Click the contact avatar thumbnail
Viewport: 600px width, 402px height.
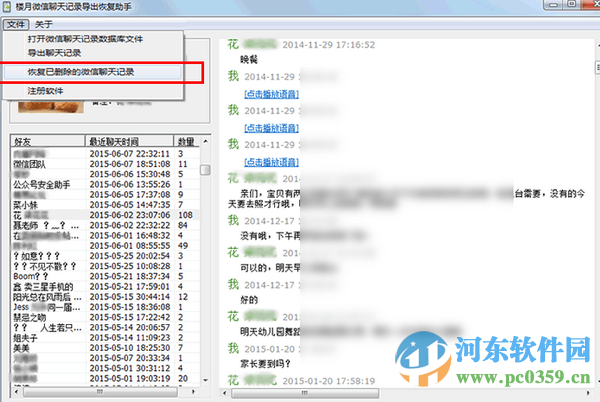[x=51, y=106]
